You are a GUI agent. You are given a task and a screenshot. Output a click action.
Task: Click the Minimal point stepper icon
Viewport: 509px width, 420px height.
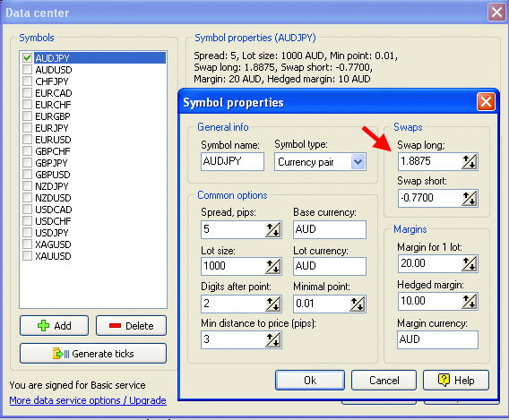358,304
